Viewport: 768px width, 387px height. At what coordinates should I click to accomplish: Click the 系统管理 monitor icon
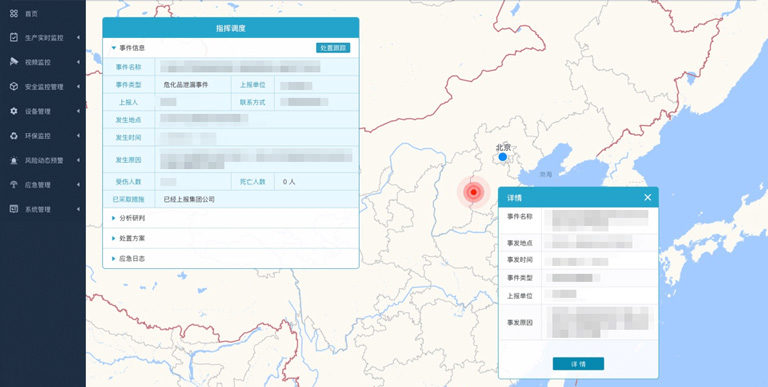point(14,209)
